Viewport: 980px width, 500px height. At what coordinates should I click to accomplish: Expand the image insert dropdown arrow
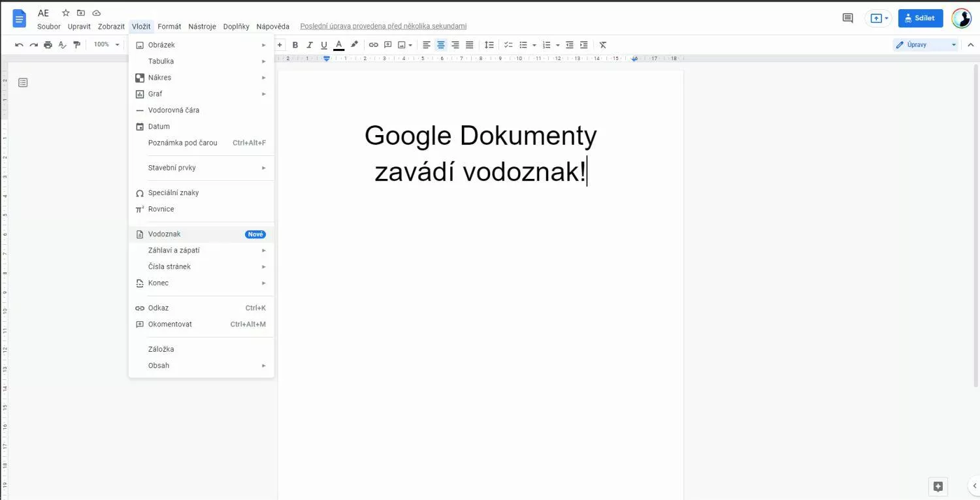point(410,46)
